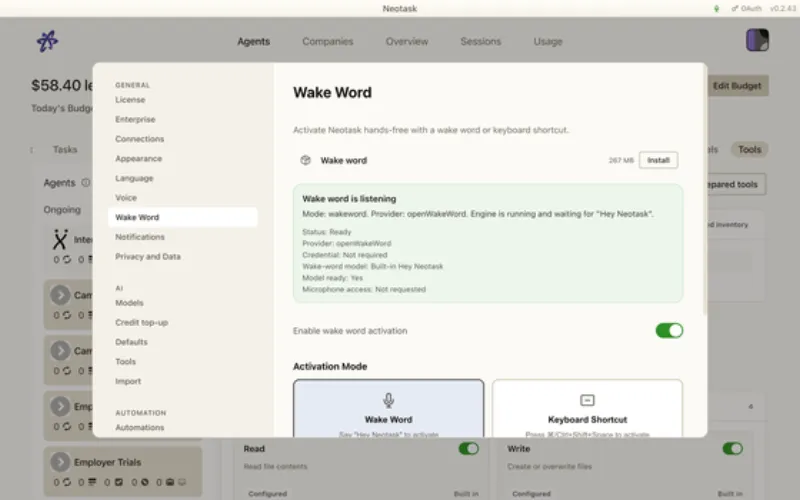
Task: Click the cube icon beside Wake word
Action: 306,160
